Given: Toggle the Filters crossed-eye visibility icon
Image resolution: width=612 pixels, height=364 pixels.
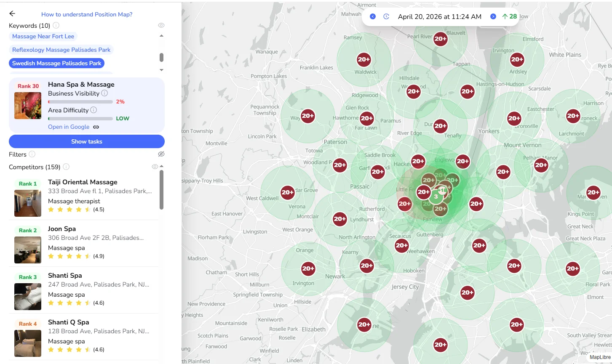Looking at the screenshot, I should (161, 154).
